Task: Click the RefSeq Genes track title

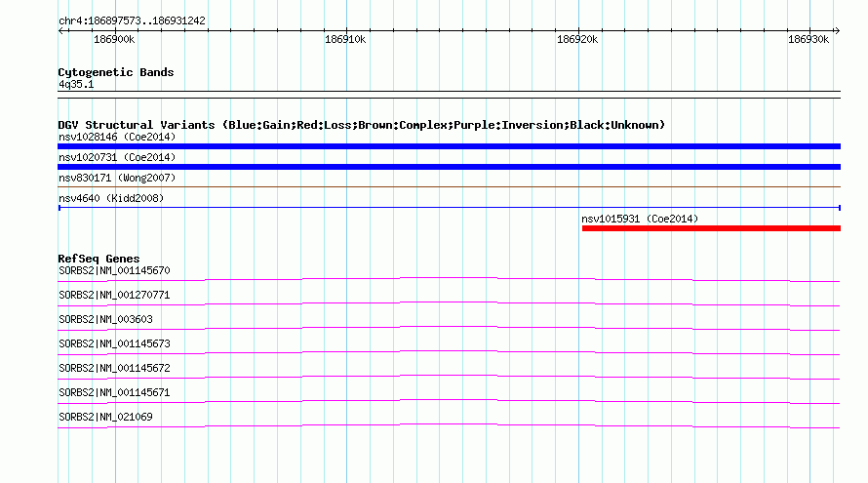Action: tap(99, 259)
